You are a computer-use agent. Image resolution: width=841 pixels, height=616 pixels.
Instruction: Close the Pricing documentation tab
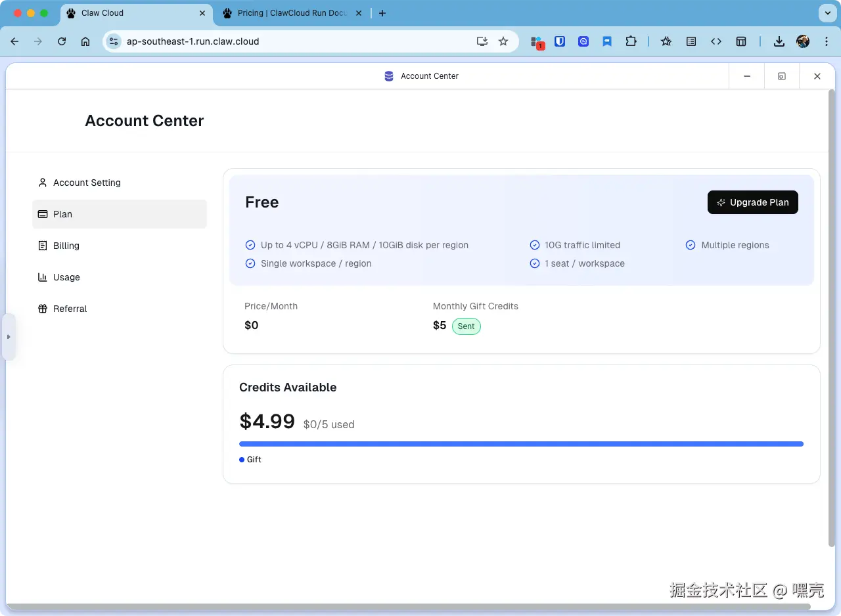[359, 13]
